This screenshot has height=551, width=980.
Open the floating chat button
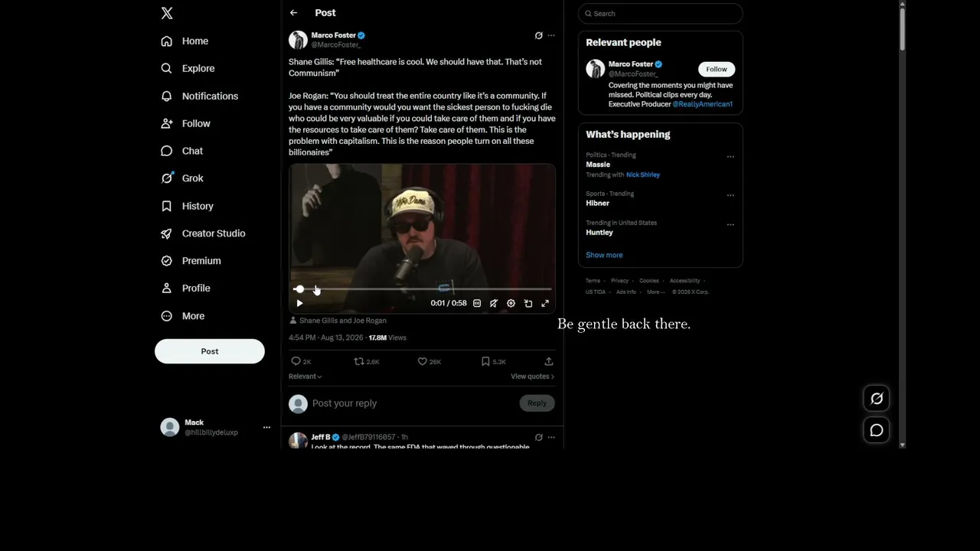[877, 430]
